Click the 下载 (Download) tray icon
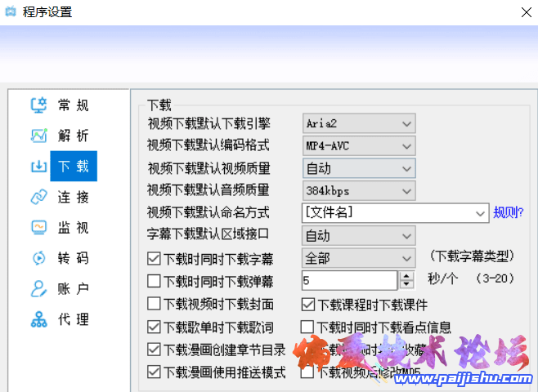The height and width of the screenshot is (392, 538). (x=38, y=167)
